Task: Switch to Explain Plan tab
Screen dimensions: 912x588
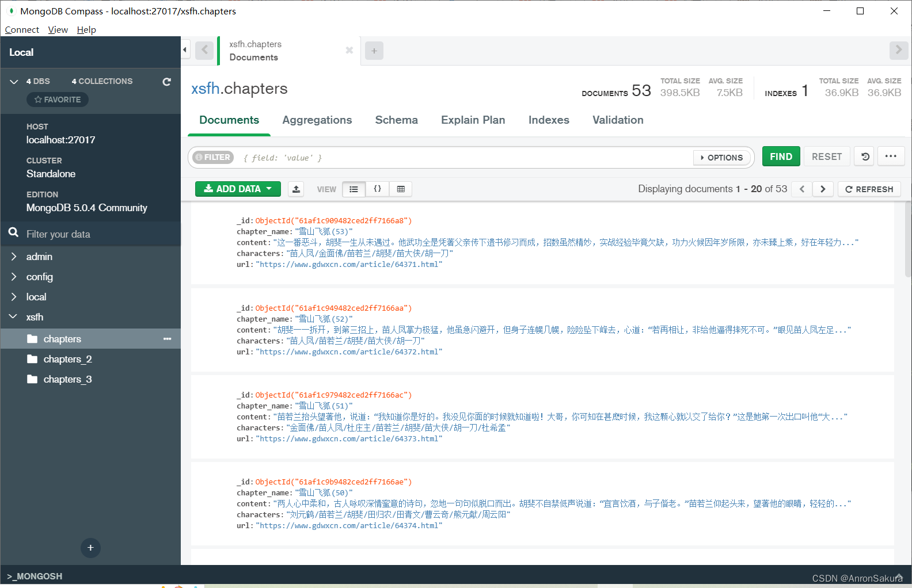Action: pos(473,120)
